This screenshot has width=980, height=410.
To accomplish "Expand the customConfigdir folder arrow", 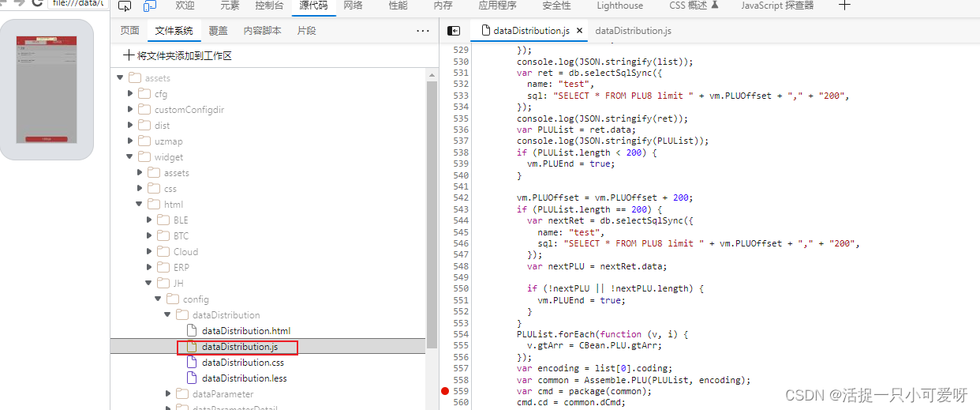I will (130, 109).
